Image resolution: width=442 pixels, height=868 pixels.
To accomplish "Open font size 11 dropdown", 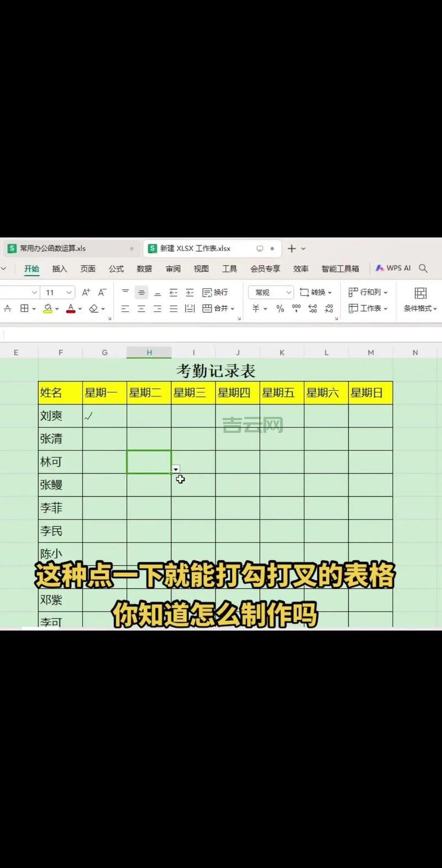I will click(70, 292).
